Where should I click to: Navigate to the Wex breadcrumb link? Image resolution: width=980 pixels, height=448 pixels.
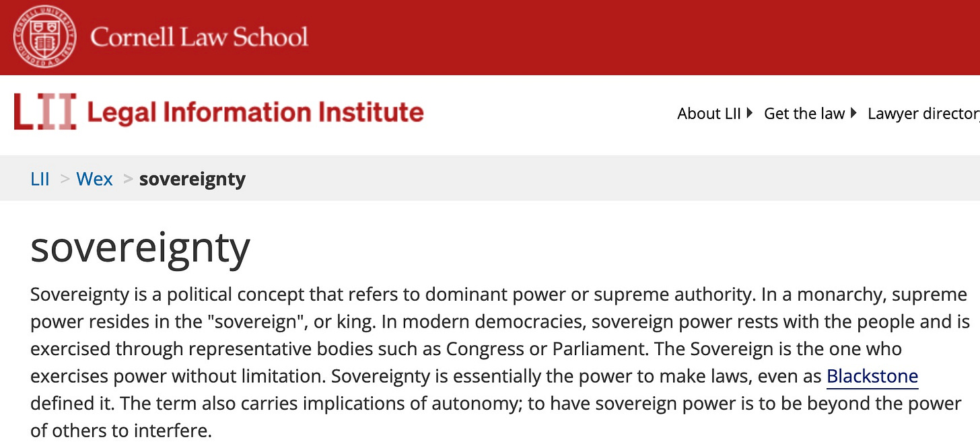point(94,179)
